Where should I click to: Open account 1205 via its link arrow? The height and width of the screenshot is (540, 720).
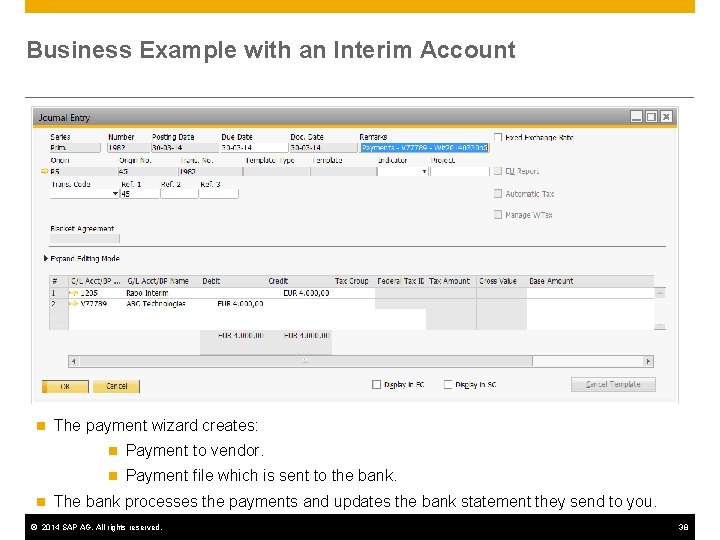click(73, 293)
